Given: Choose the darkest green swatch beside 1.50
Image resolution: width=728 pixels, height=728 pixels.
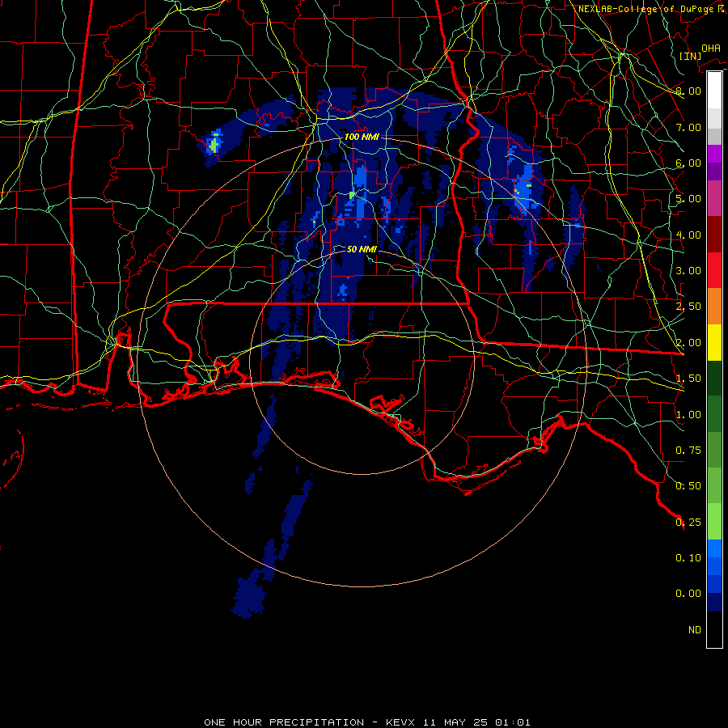Looking at the screenshot, I should pos(714,378).
